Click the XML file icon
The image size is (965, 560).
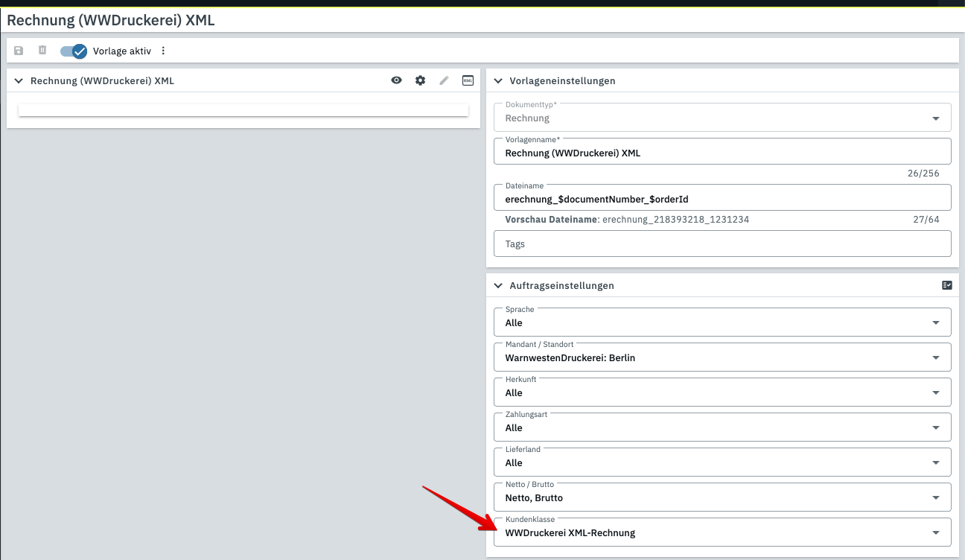click(468, 80)
